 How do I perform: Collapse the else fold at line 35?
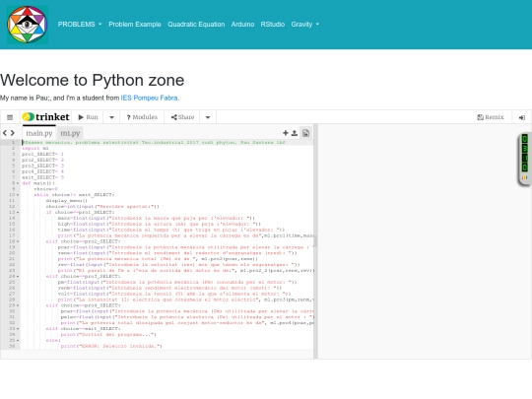[x=18, y=340]
